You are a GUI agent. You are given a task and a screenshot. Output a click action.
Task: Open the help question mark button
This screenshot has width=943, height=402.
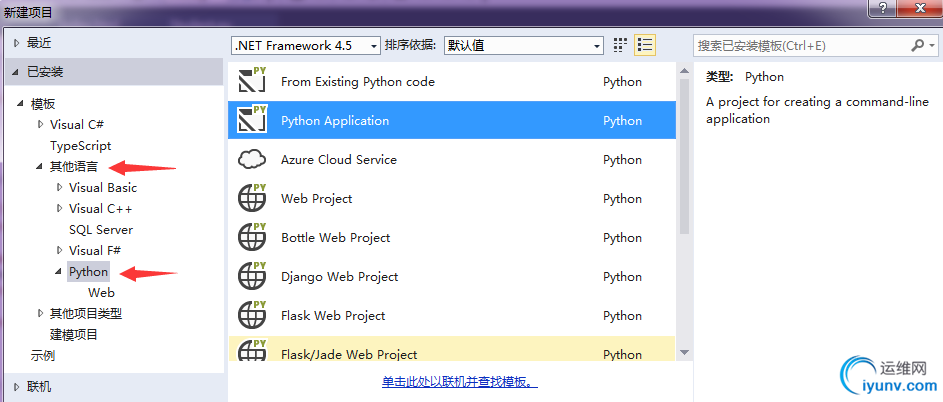pyautogui.click(x=883, y=8)
